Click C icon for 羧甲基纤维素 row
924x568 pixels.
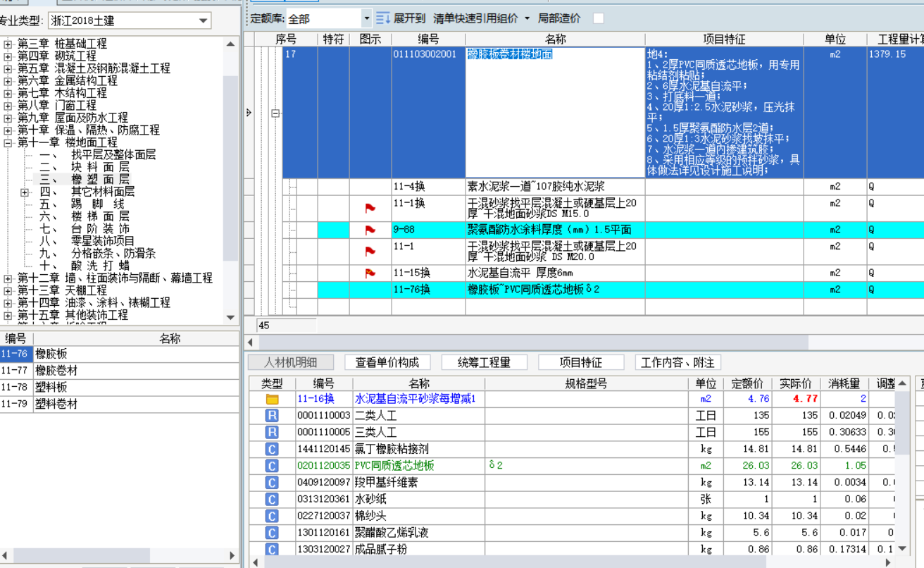pyautogui.click(x=272, y=483)
